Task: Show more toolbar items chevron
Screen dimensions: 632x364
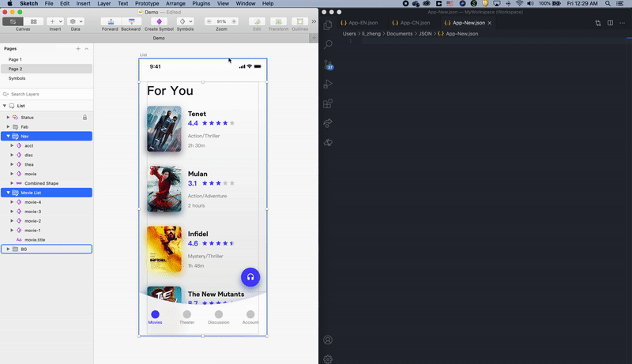Action: (x=314, y=21)
